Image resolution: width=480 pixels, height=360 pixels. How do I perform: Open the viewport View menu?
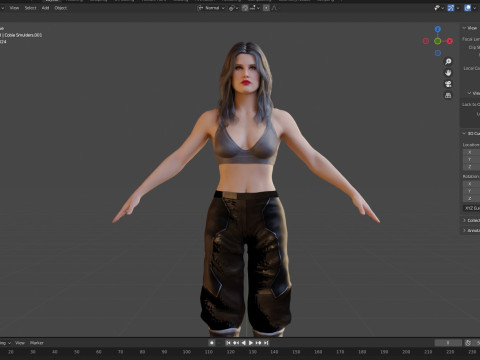14,8
